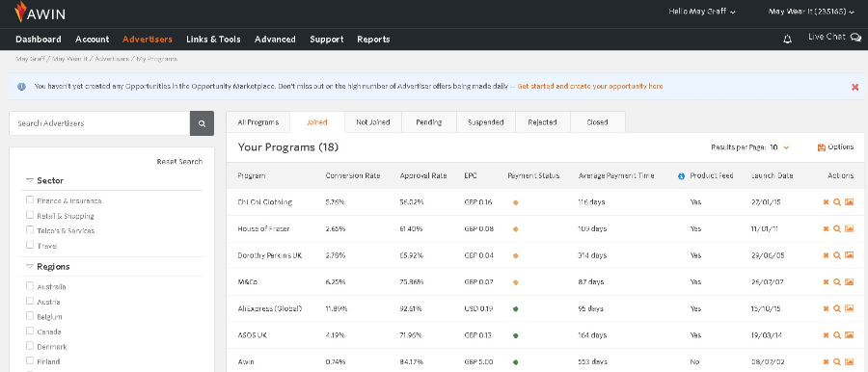Screen dimensions: 868x372
Task: Tick the Retail & Shopping sector checkbox
Action: (30, 215)
